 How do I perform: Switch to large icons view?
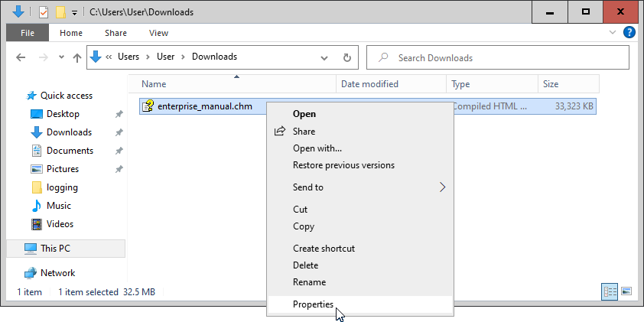[626, 291]
